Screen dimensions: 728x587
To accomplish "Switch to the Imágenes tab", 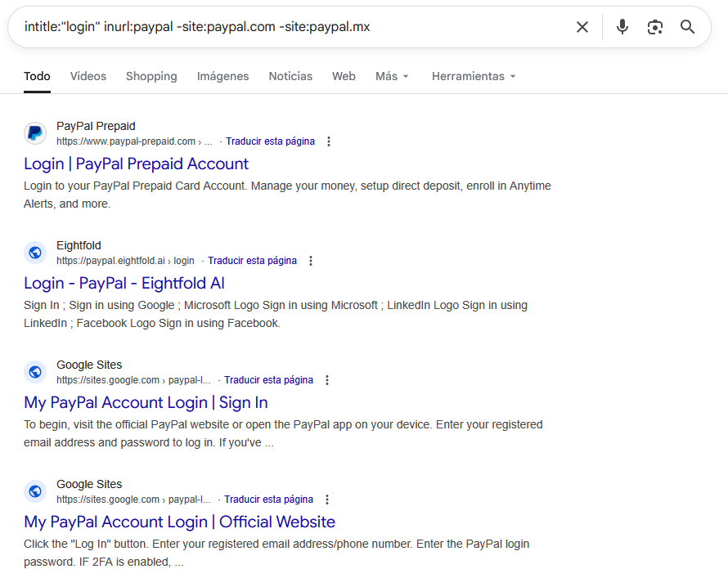I will (222, 76).
